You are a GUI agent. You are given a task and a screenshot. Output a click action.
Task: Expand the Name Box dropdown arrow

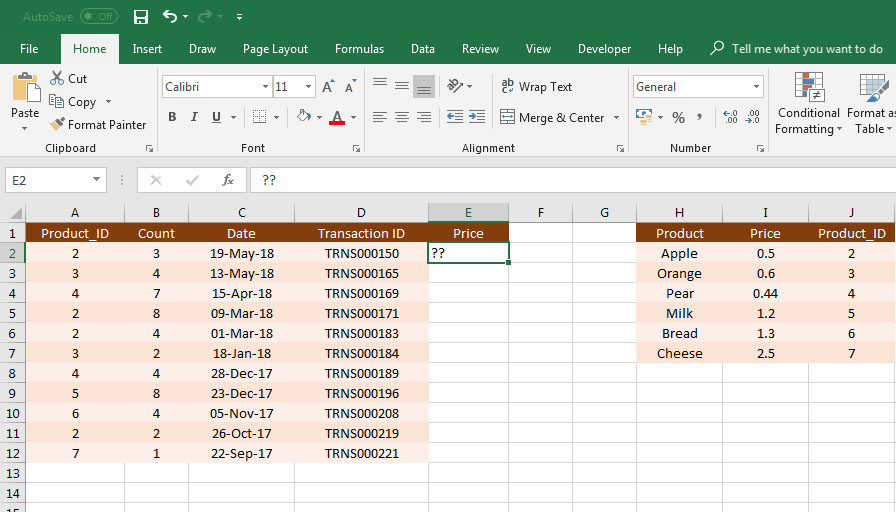[96, 180]
